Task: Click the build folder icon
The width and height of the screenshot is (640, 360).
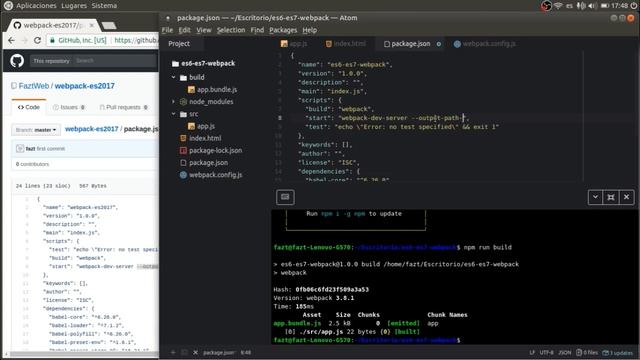Action: point(183,78)
